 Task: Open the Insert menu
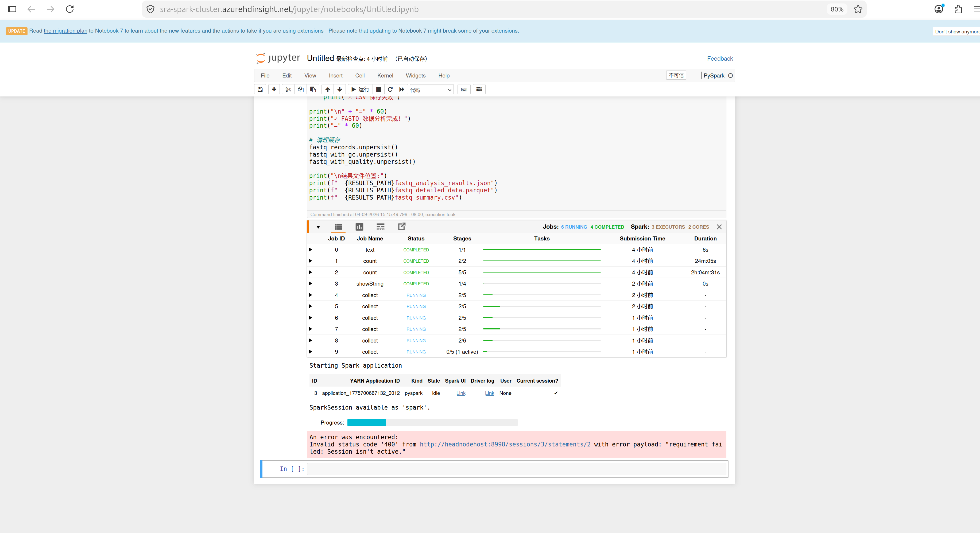click(336, 76)
